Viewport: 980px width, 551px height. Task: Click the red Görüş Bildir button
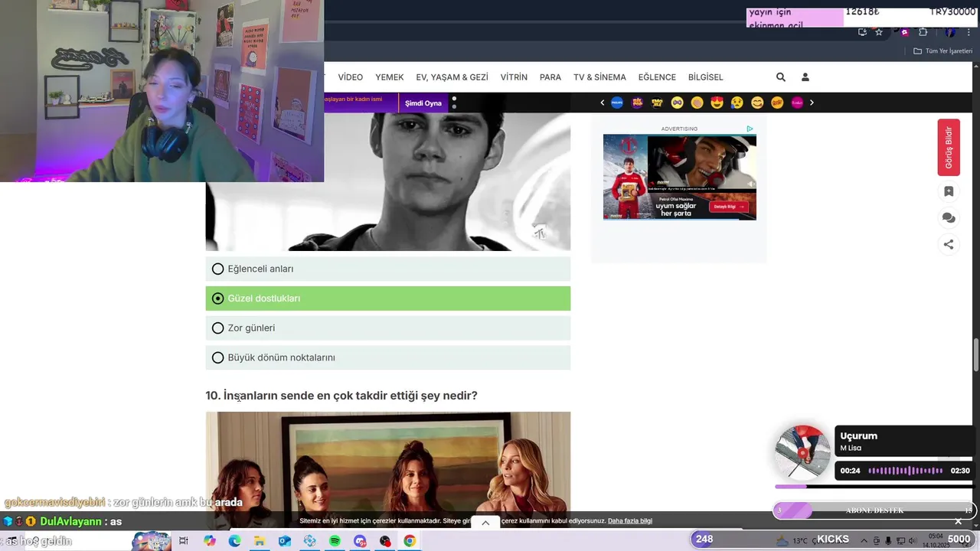949,147
